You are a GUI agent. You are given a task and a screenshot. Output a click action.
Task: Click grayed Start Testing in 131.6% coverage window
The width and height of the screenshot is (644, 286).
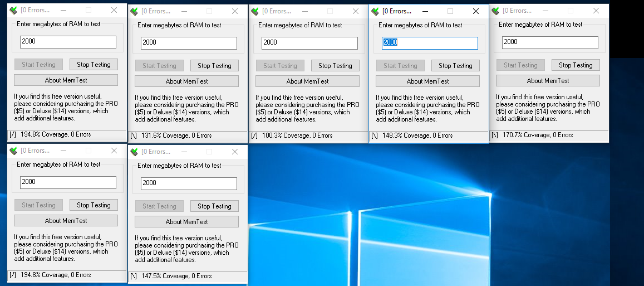point(159,65)
